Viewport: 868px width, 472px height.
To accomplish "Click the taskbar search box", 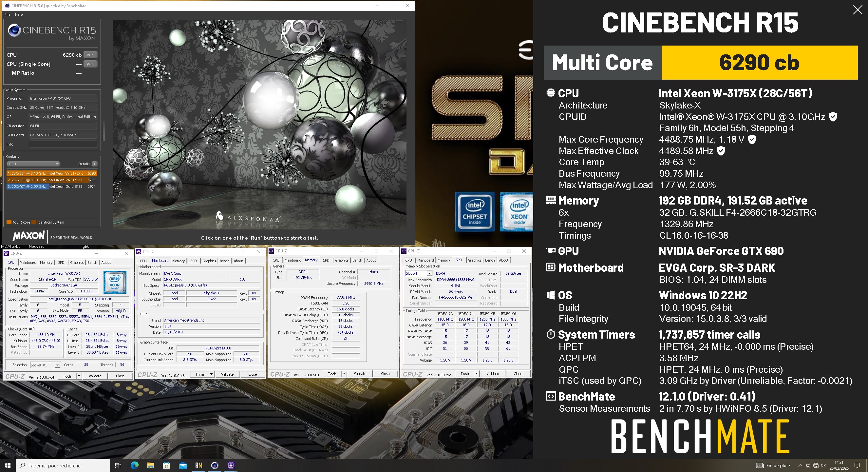I will point(63,465).
